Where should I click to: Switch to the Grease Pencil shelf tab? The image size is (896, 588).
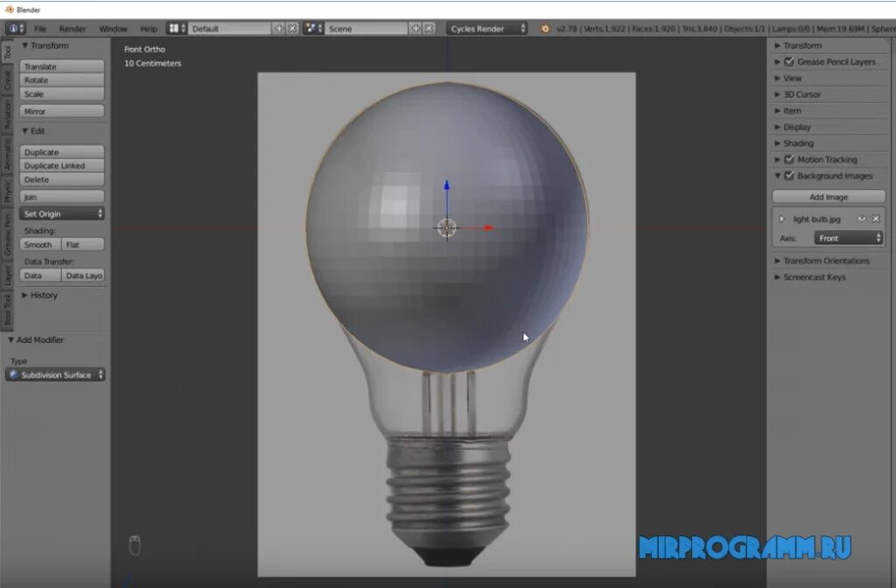(x=7, y=234)
